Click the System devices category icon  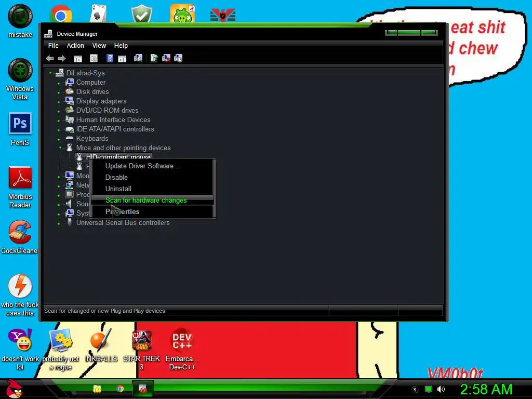(x=70, y=212)
